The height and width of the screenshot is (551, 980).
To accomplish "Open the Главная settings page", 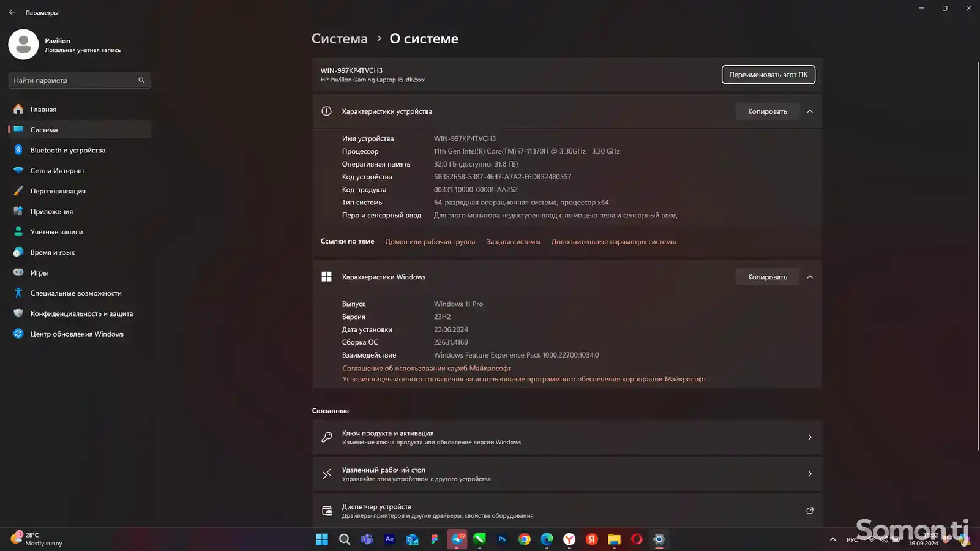I will pyautogui.click(x=80, y=109).
